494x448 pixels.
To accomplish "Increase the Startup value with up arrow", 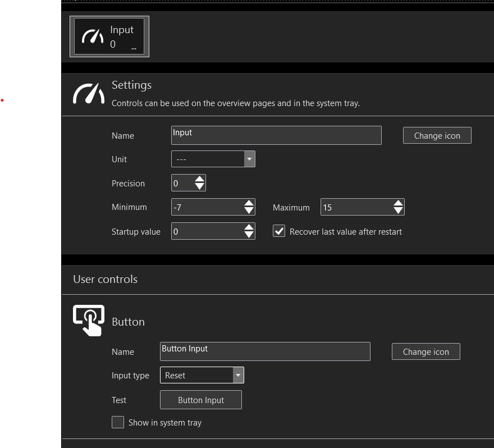I will pyautogui.click(x=249, y=227).
